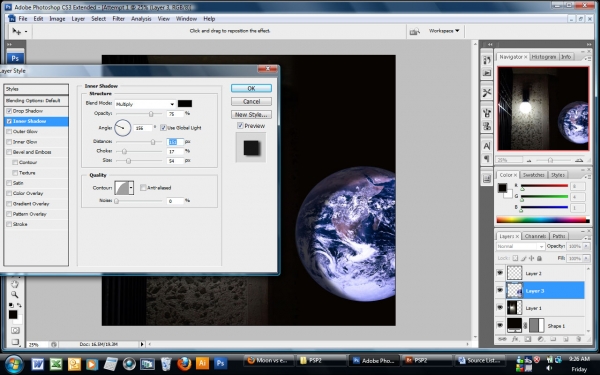This screenshot has width=600, height=375.
Task: Zoom out icon in Navigator panel
Action: (529, 160)
